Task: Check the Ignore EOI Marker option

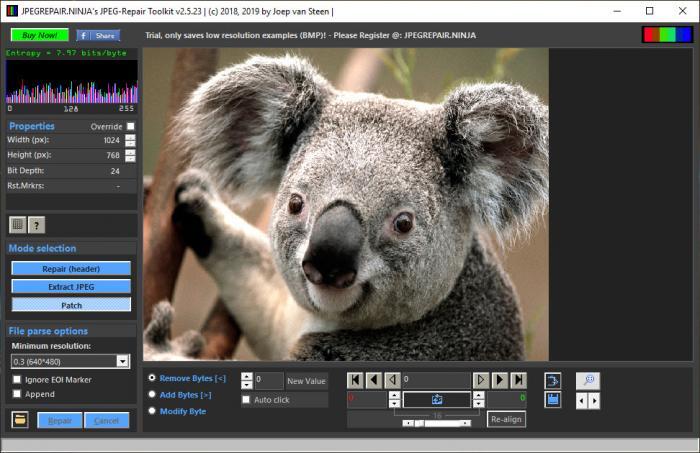Action: tap(17, 380)
